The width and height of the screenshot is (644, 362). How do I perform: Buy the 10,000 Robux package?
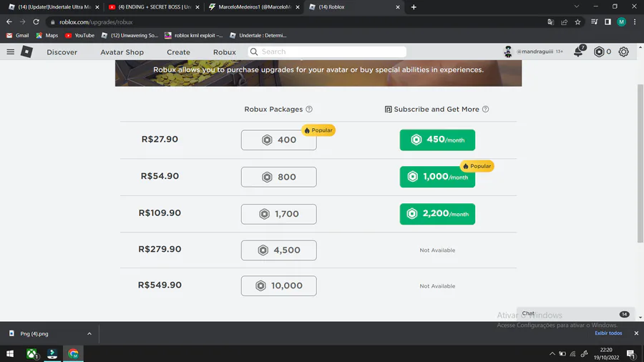tap(279, 285)
